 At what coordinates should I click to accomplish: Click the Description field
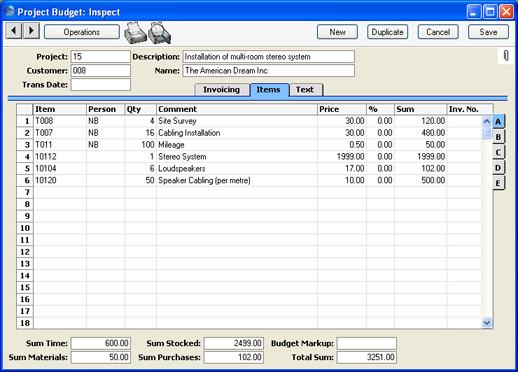click(268, 57)
